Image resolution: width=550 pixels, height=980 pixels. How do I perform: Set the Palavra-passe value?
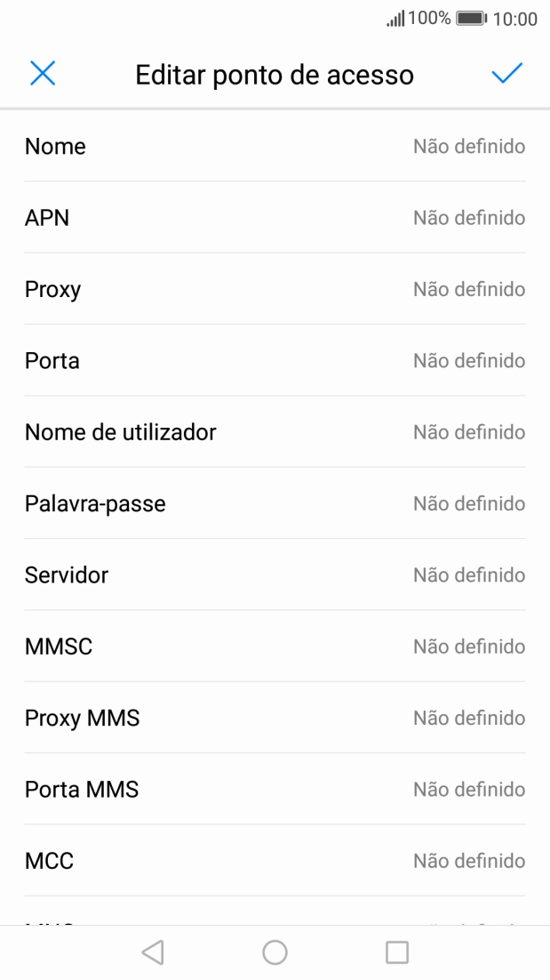[275, 503]
